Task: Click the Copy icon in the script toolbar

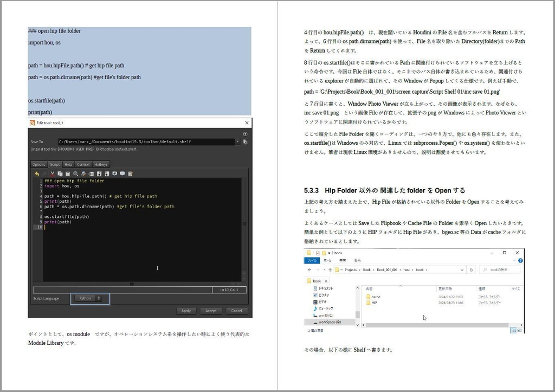Action: (60, 173)
